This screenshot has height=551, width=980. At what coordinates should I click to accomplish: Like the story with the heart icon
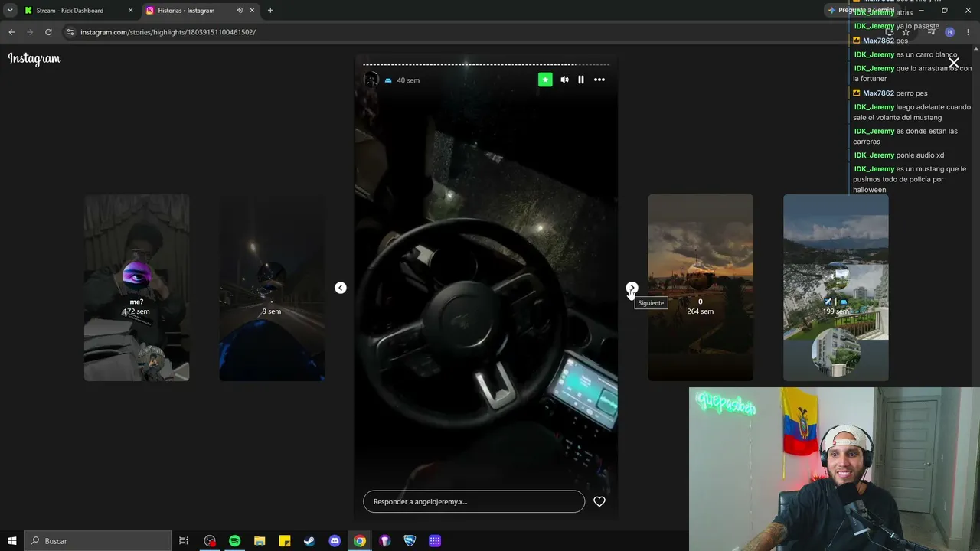[599, 501]
